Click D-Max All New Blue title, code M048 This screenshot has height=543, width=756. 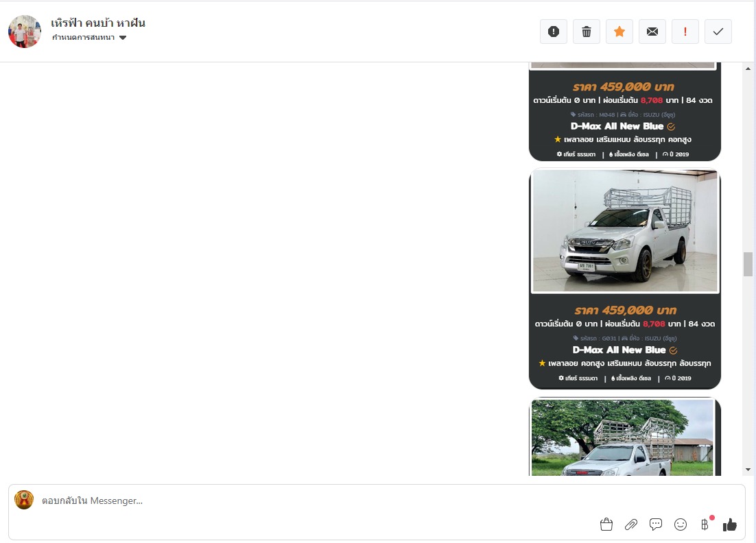[617, 126]
